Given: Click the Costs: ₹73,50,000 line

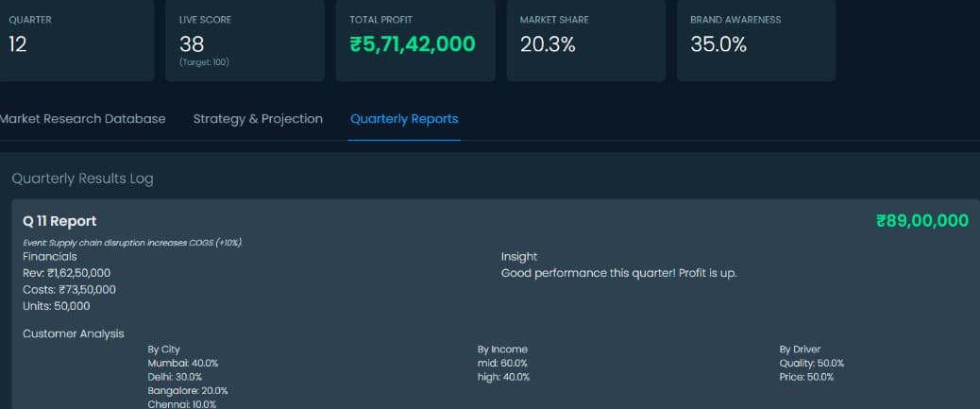Looking at the screenshot, I should click(x=69, y=290).
